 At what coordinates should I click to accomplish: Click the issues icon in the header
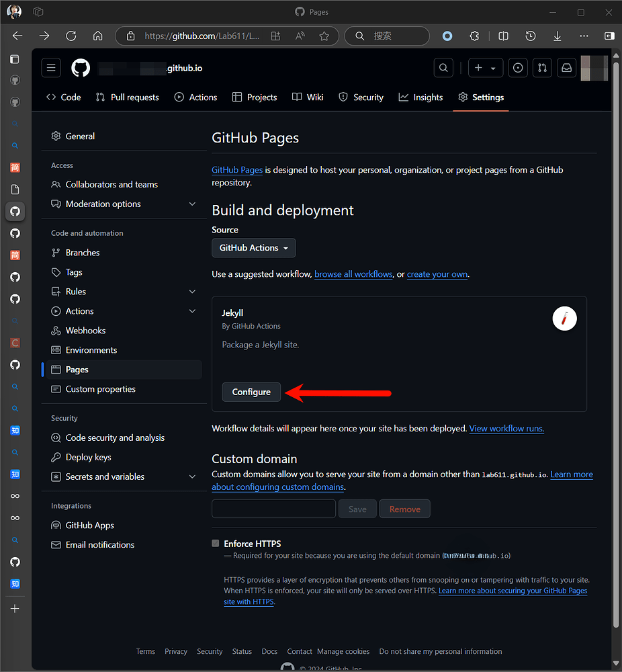(517, 67)
